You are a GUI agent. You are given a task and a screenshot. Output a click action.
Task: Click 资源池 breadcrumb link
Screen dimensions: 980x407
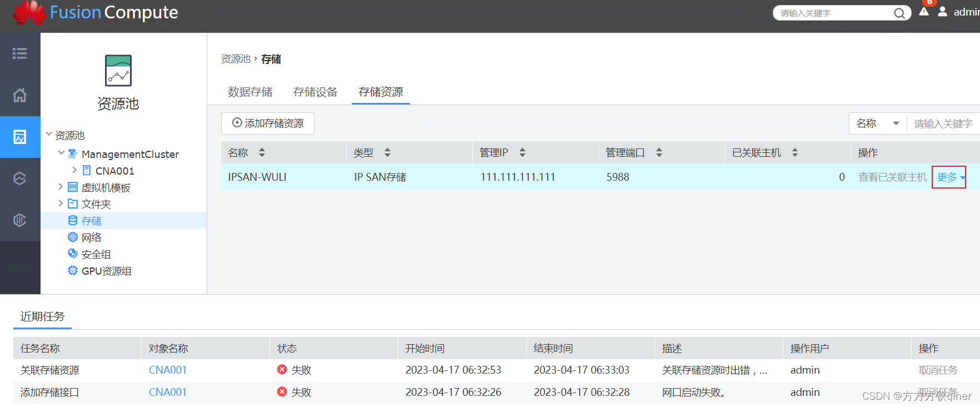pos(236,59)
